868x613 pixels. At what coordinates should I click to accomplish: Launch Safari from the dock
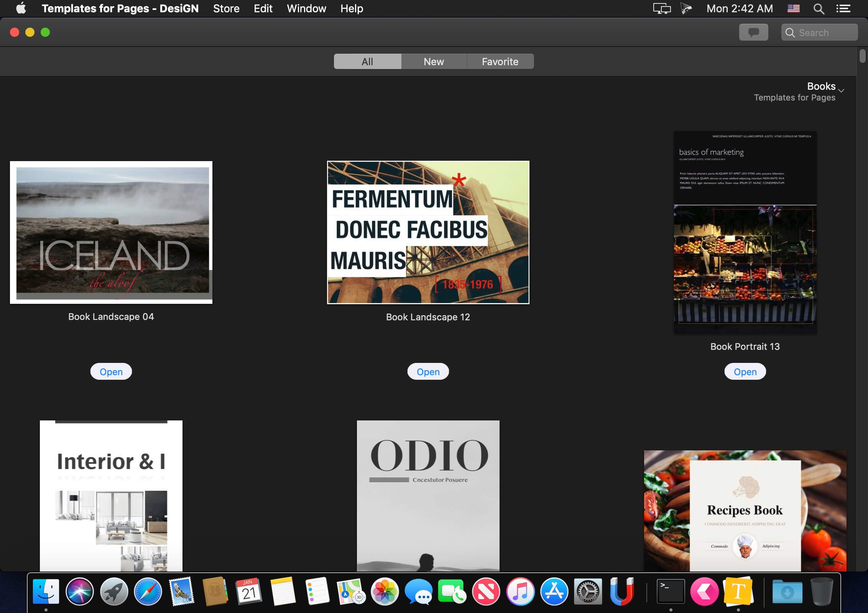pos(148,592)
